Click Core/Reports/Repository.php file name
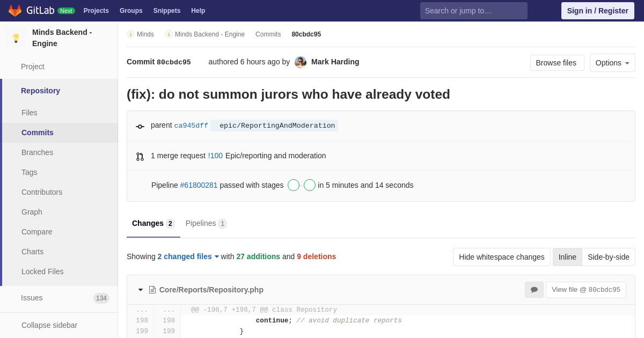 click(x=211, y=290)
